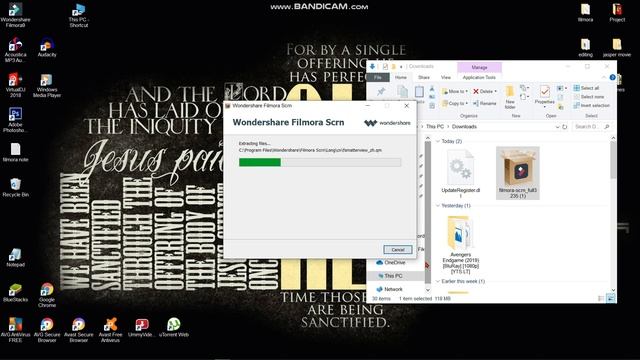Switch to the Share ribbon tab
The height and width of the screenshot is (360, 640).
pyautogui.click(x=424, y=77)
